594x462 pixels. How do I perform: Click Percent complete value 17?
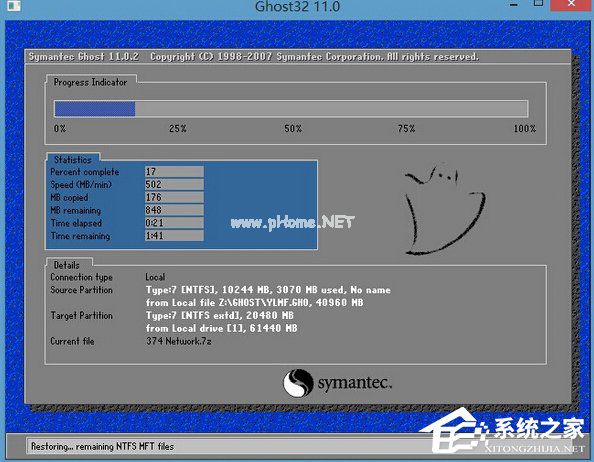pyautogui.click(x=174, y=172)
